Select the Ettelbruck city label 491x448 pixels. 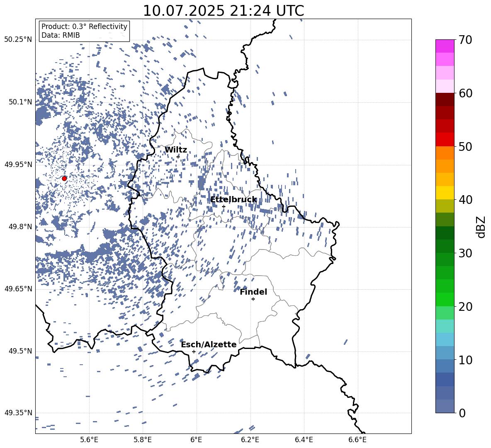pyautogui.click(x=233, y=200)
